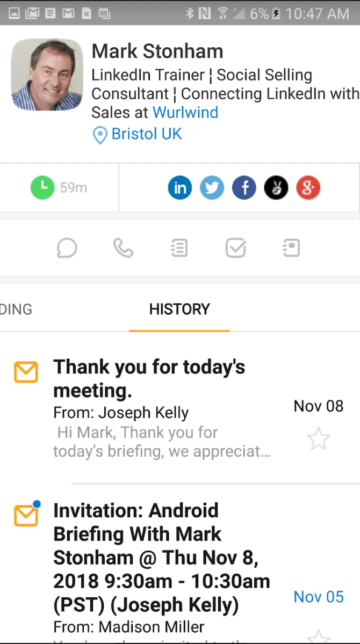Create a task with the checkmark icon

pyautogui.click(x=235, y=248)
